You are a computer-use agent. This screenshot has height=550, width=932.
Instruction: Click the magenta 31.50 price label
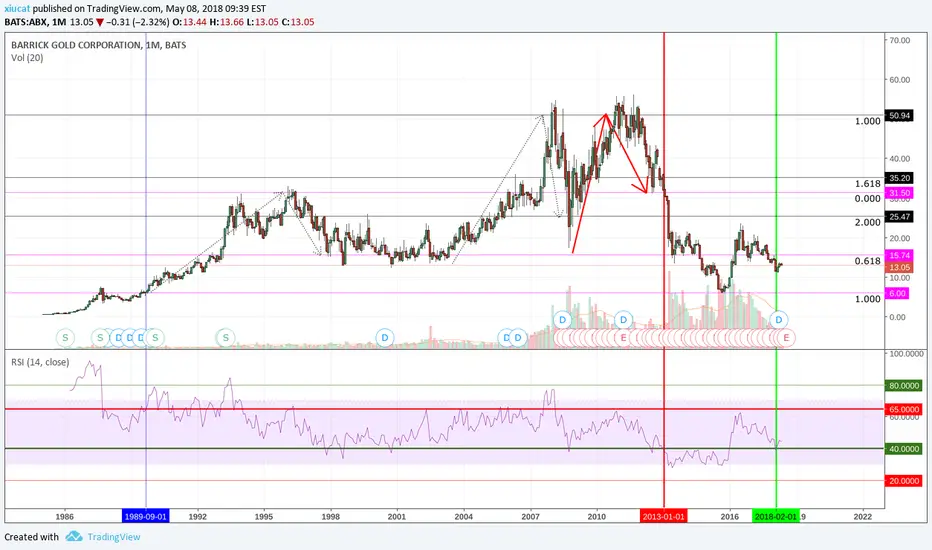[899, 193]
